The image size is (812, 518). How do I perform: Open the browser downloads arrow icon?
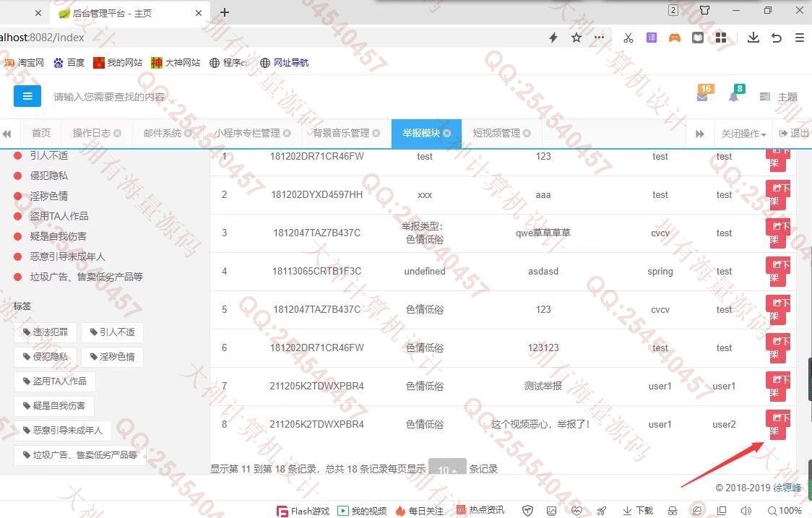[753, 38]
